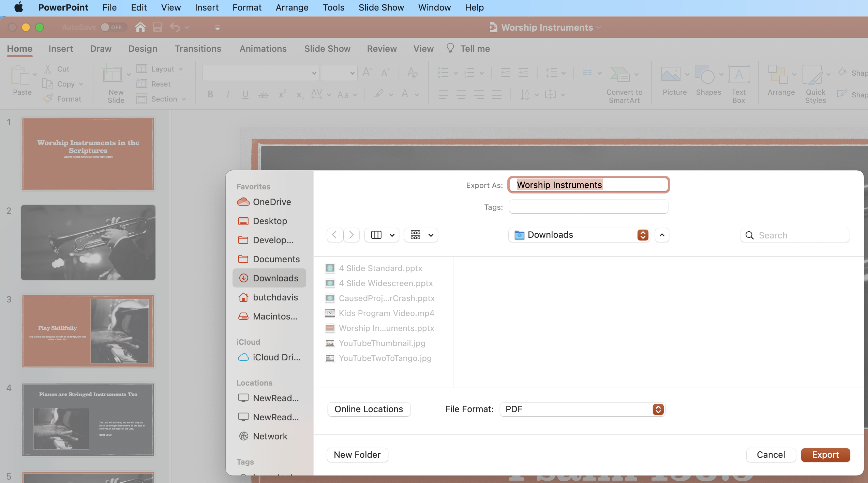The height and width of the screenshot is (483, 868).
Task: Open the Apple menu
Action: pos(19,7)
